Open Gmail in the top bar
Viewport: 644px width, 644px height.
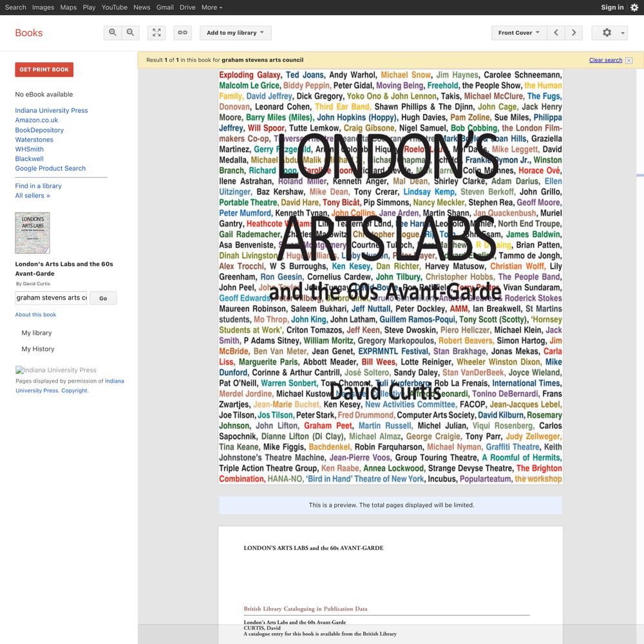click(x=165, y=7)
